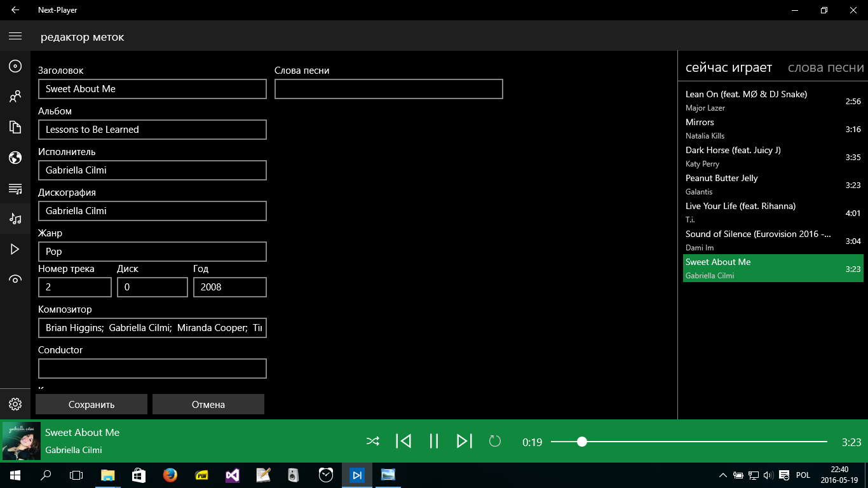The width and height of the screenshot is (868, 488).
Task: Click the редактор меток page heading
Action: [x=83, y=37]
